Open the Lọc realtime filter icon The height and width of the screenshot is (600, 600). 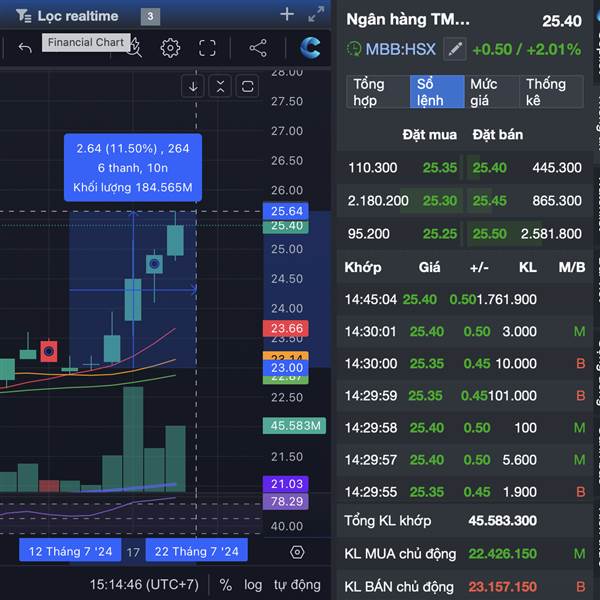(24, 16)
